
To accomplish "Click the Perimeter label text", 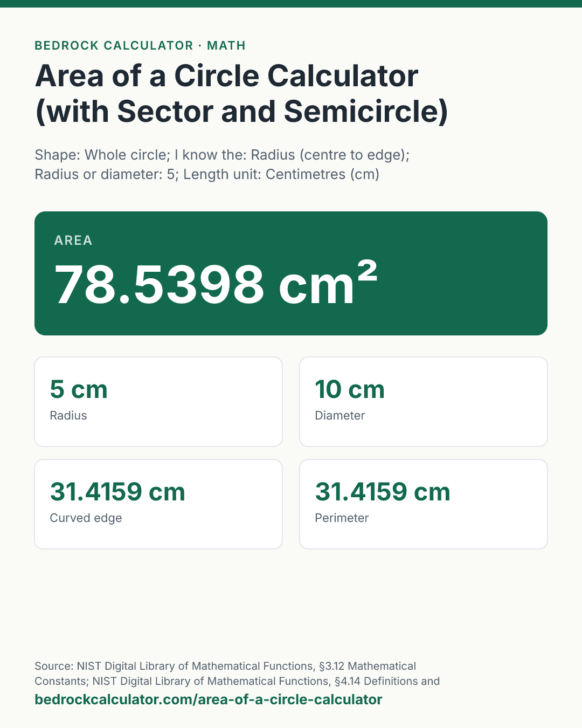I will 342,518.
